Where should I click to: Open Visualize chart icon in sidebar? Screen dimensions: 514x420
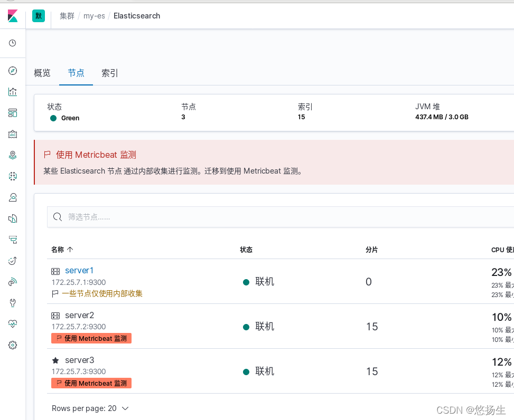(13, 92)
